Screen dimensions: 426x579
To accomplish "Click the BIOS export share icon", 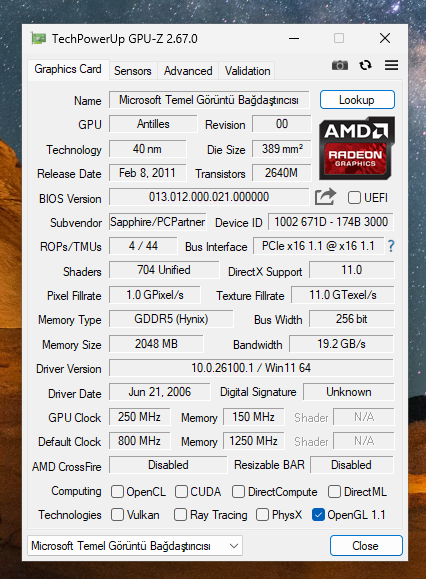I will 325,197.
